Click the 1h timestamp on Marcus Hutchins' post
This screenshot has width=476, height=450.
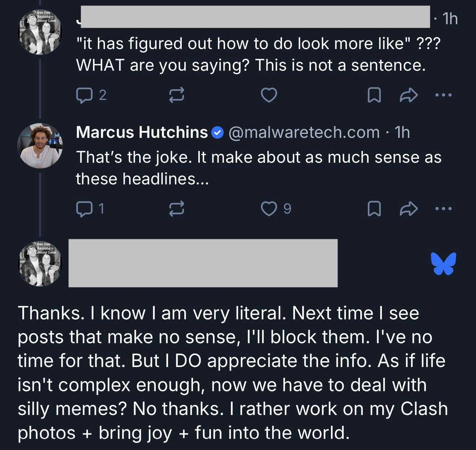(x=402, y=132)
